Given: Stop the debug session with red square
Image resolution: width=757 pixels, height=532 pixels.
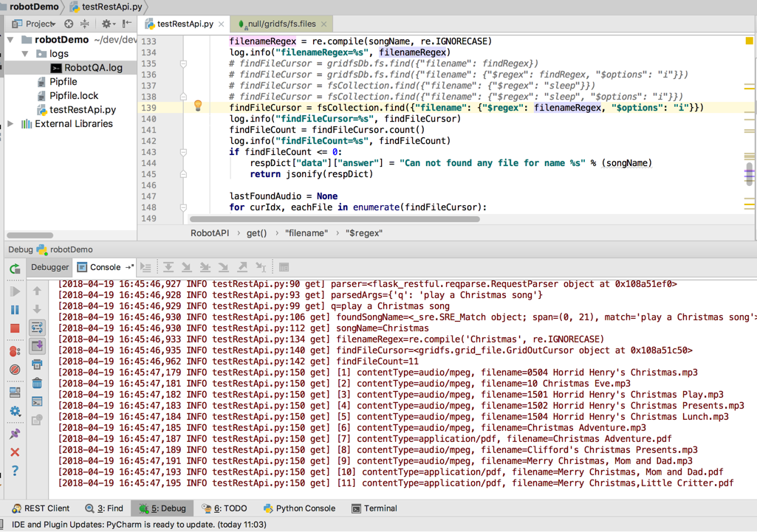Looking at the screenshot, I should [x=15, y=328].
